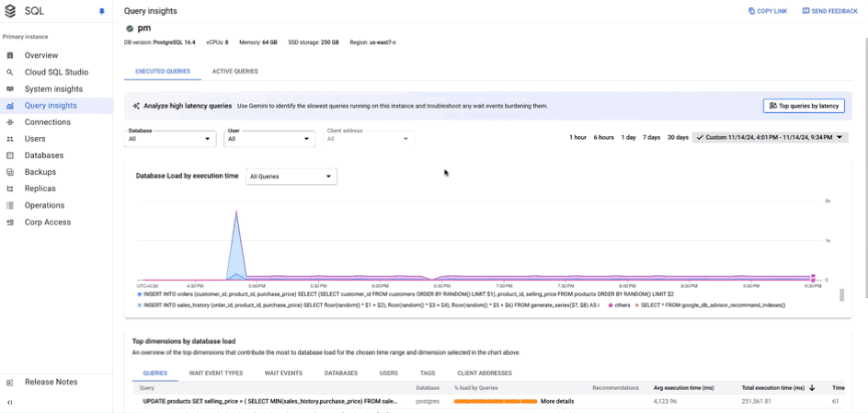Click the Release Notes icon
This screenshot has width=868, height=413.
point(10,382)
